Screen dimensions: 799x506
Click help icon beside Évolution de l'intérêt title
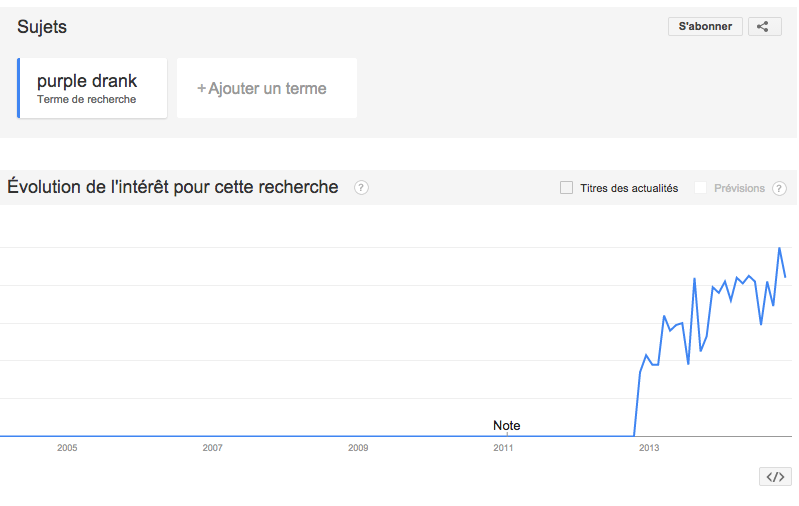point(361,188)
